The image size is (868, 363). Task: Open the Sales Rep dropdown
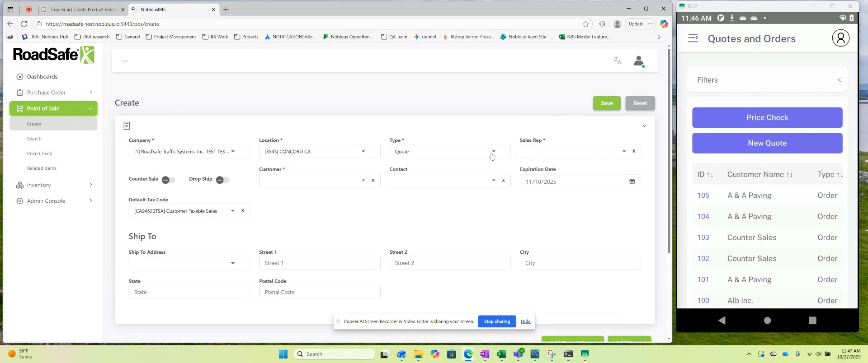[x=624, y=151]
